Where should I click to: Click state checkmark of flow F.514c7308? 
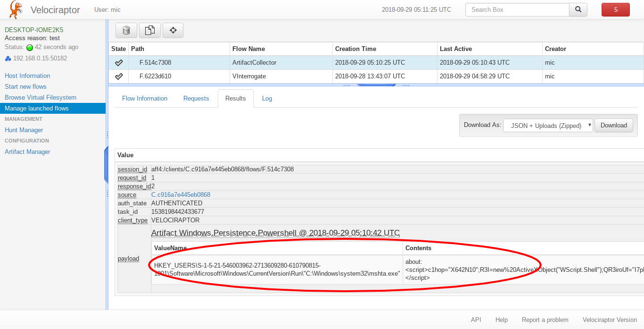[x=119, y=62]
